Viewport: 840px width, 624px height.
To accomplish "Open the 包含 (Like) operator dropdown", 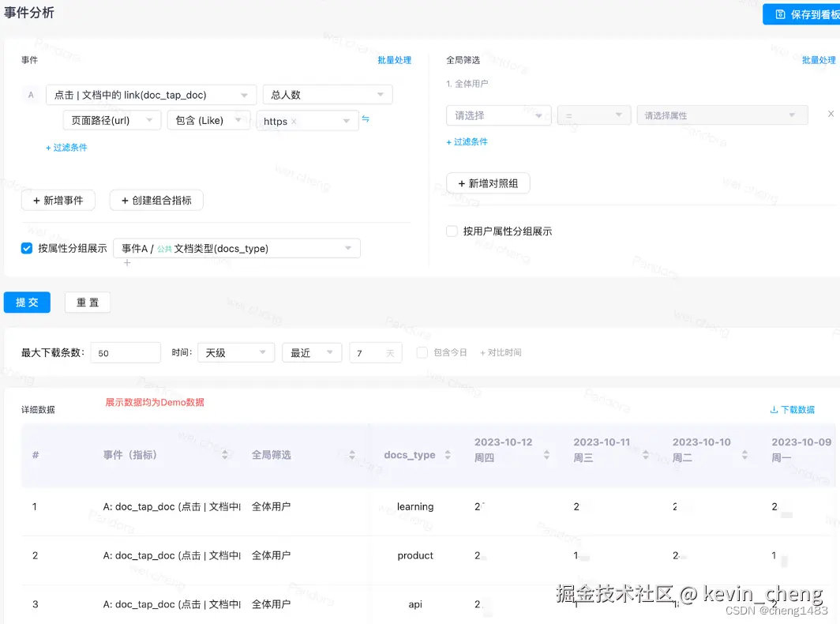I will [x=208, y=120].
